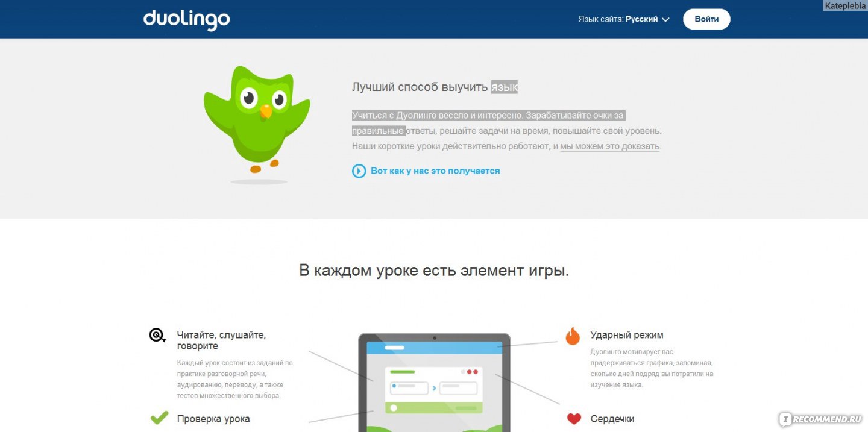This screenshot has width=868, height=432.
Task: Click the red heart icon beside "Сердечки"
Action: pyautogui.click(x=574, y=419)
